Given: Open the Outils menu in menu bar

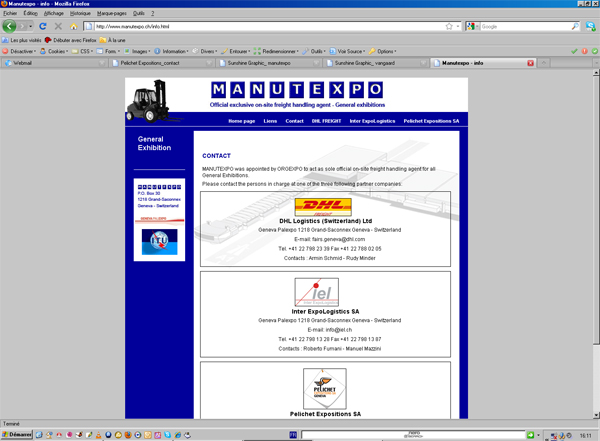Looking at the screenshot, I should click(139, 13).
